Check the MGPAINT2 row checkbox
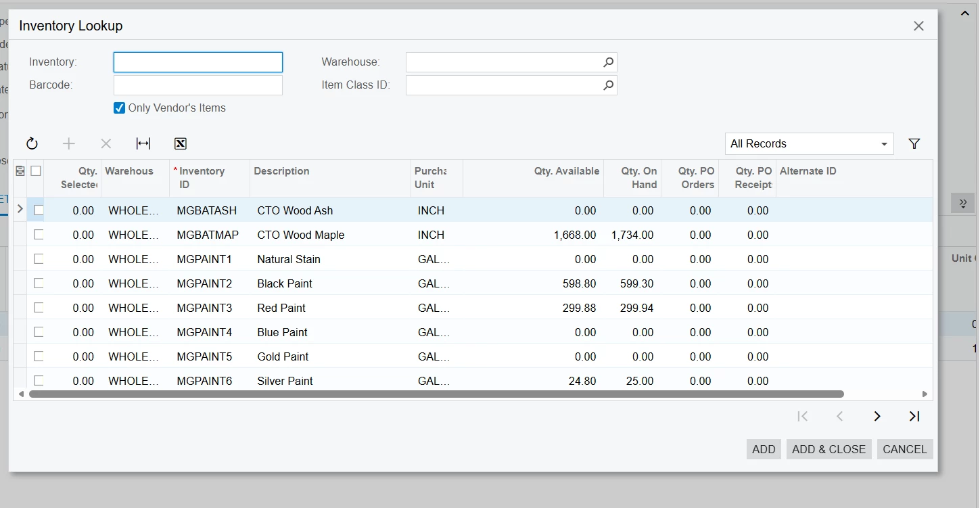Viewport: 980px width, 508px height. [x=39, y=283]
